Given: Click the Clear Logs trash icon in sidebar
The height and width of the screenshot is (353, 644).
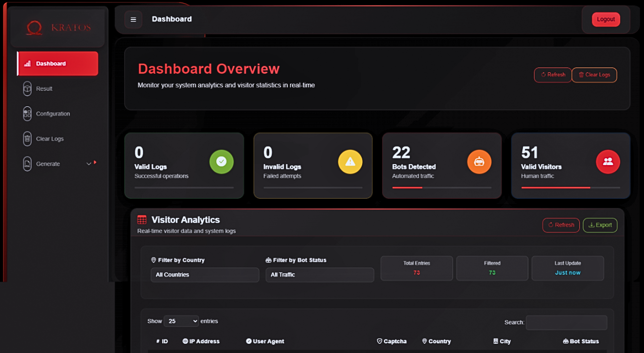Looking at the screenshot, I should pyautogui.click(x=27, y=139).
